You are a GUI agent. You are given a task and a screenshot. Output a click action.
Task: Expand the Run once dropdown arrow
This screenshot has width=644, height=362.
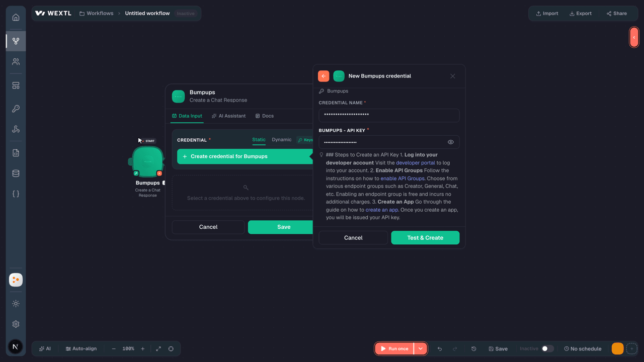[x=421, y=349]
